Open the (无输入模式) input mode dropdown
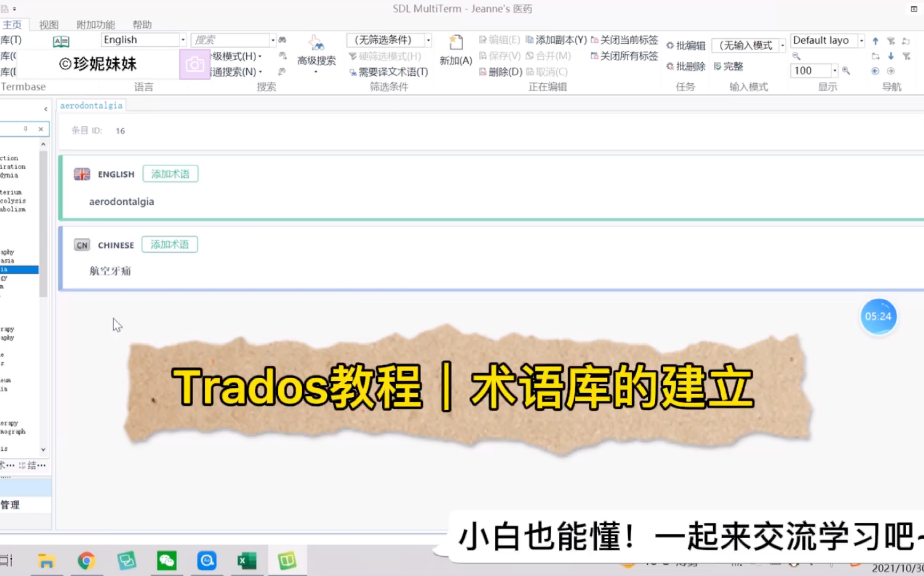Image resolution: width=924 pixels, height=576 pixels. [782, 45]
